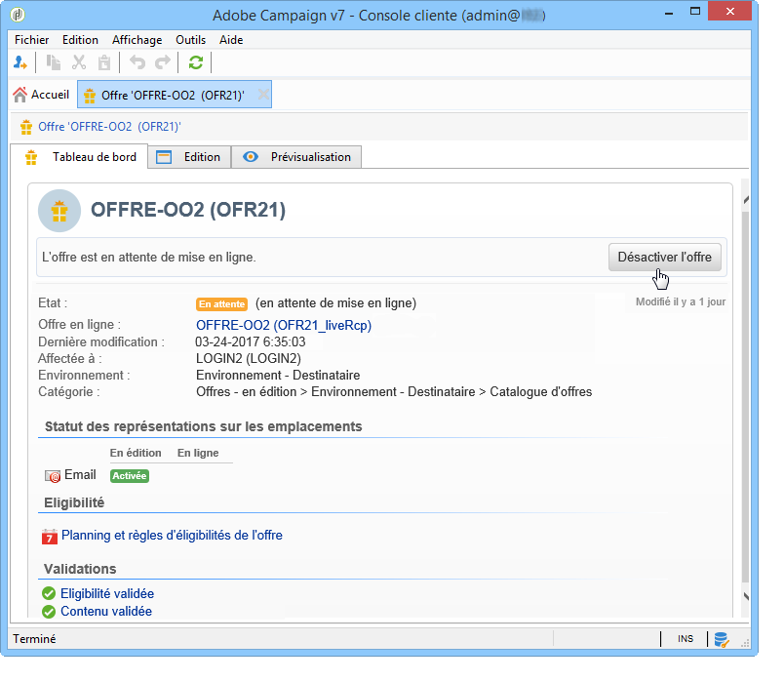The width and height of the screenshot is (784, 682).
Task: Click the Paste clipboard icon
Action: 104,62
